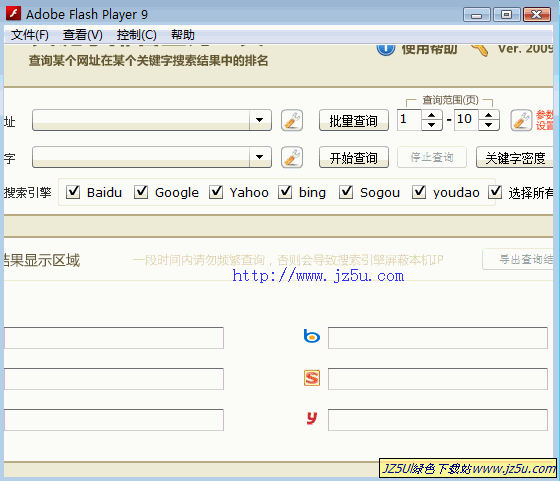Open the 控制(C) menu
This screenshot has width=560, height=481.
click(x=136, y=35)
